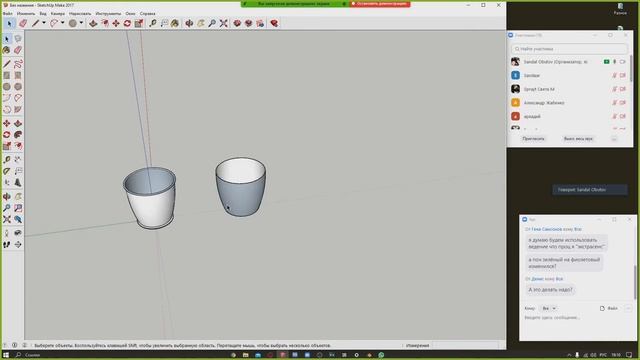Image resolution: width=640 pixels, height=360 pixels.
Task: Select the Walk tool footprints icon
Action: coord(7,244)
